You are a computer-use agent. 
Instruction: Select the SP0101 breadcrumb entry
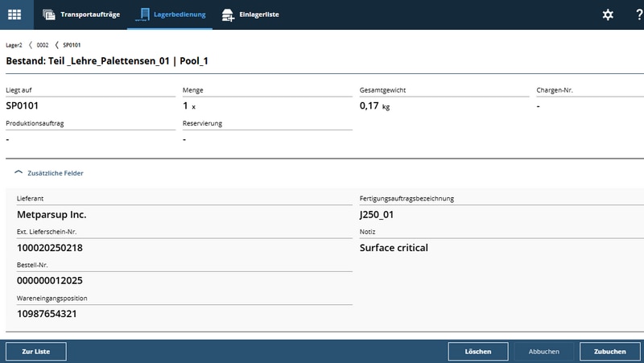point(72,45)
